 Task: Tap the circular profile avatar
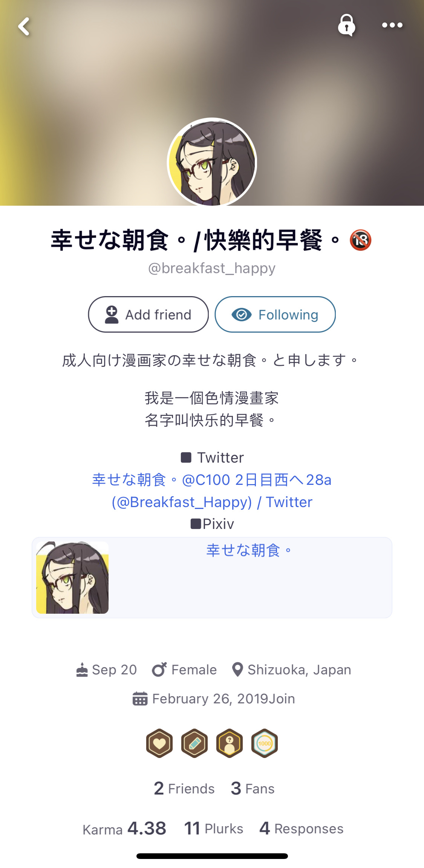pos(212,162)
